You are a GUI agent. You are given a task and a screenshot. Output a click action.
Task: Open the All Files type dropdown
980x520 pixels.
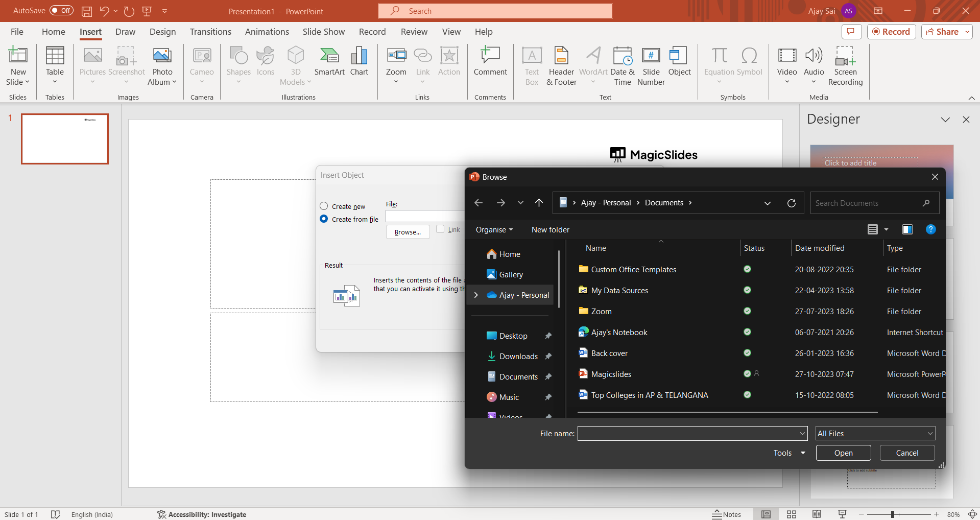pyautogui.click(x=875, y=433)
